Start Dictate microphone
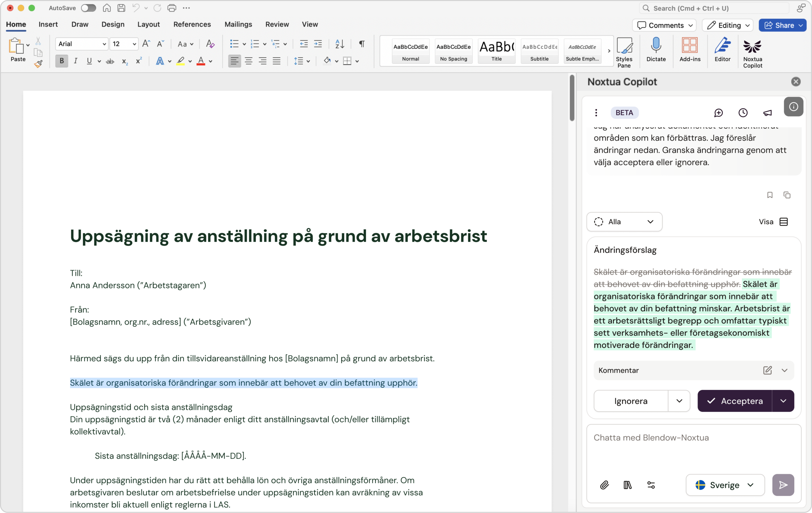 pos(656,49)
